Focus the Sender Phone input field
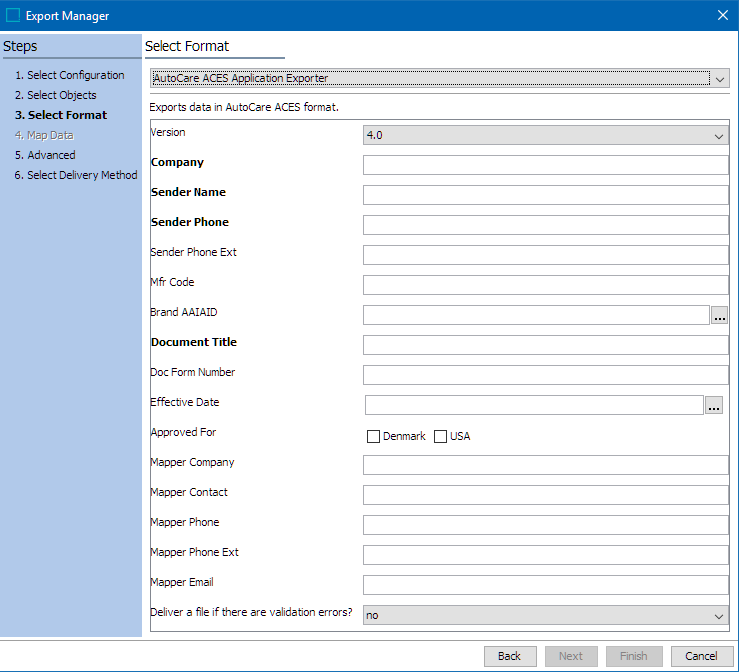This screenshot has height=672, width=739. (546, 225)
